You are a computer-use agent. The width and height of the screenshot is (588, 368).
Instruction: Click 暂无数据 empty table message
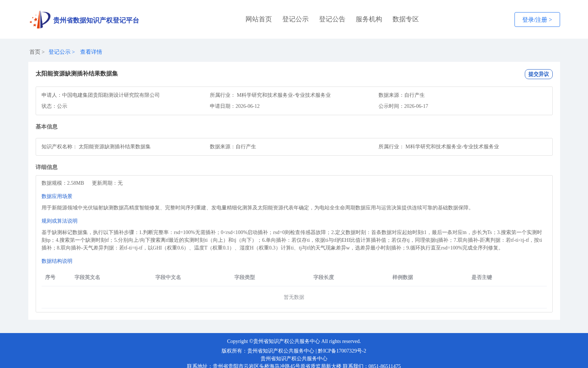(x=294, y=297)
